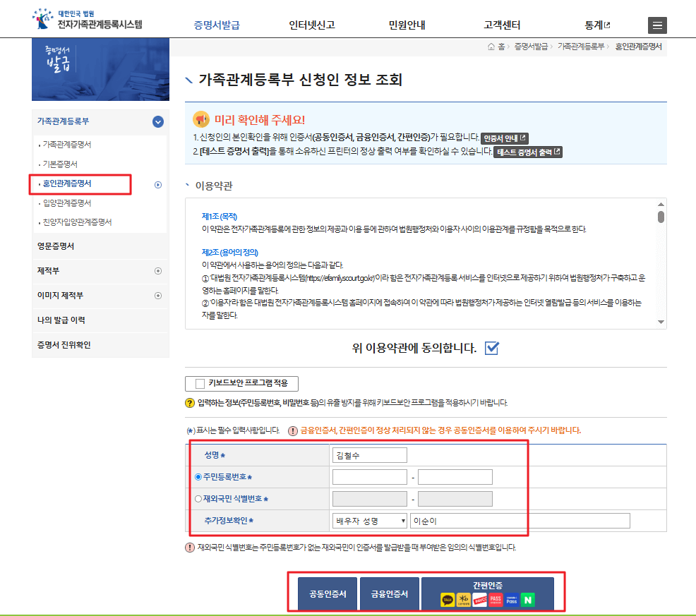Select Samsung Pass authentication icon
The width and height of the screenshot is (696, 616).
click(511, 598)
